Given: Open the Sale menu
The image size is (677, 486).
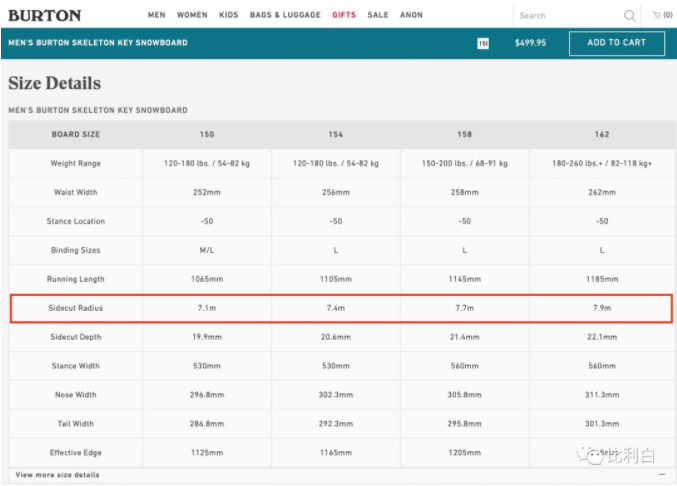Looking at the screenshot, I should tap(378, 15).
